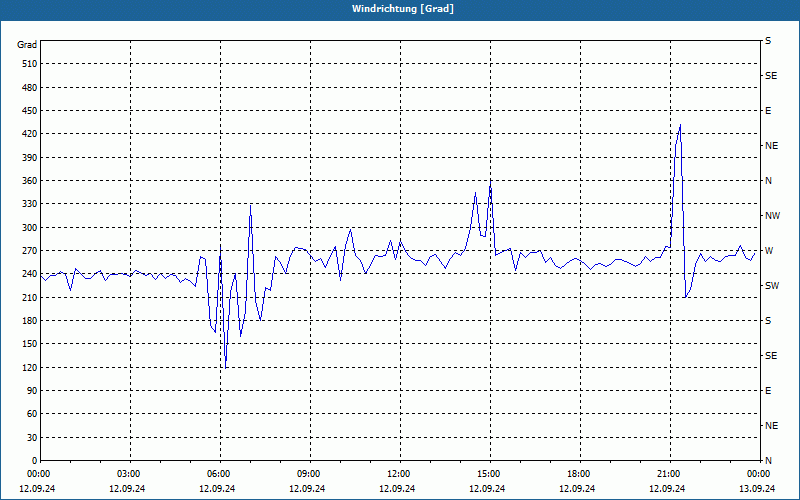800x500 pixels.
Task: Click the W compass label
Action: [769, 251]
